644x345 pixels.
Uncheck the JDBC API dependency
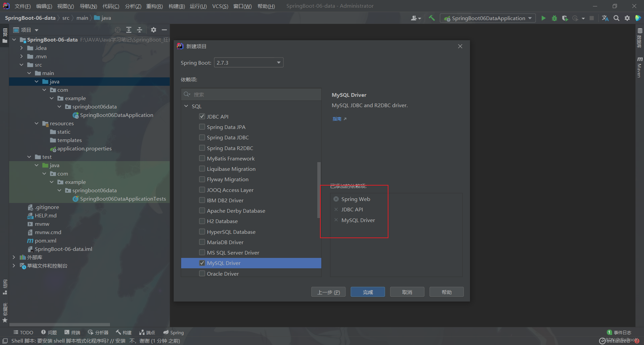202,116
